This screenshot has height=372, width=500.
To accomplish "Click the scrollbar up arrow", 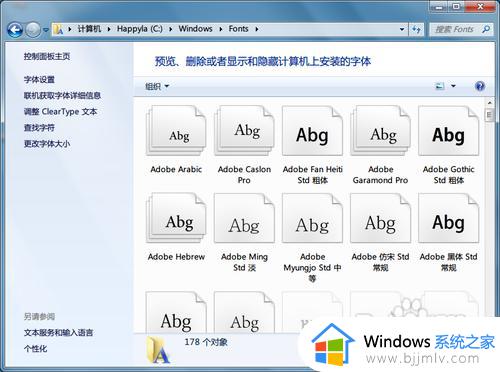I will (x=489, y=103).
